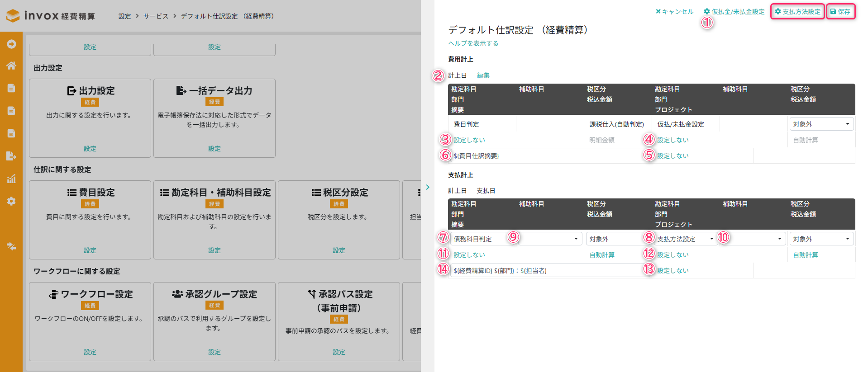The image size is (868, 372).
Task: Open the 対象外 tax dropdown in 費用計上
Action: 821,124
